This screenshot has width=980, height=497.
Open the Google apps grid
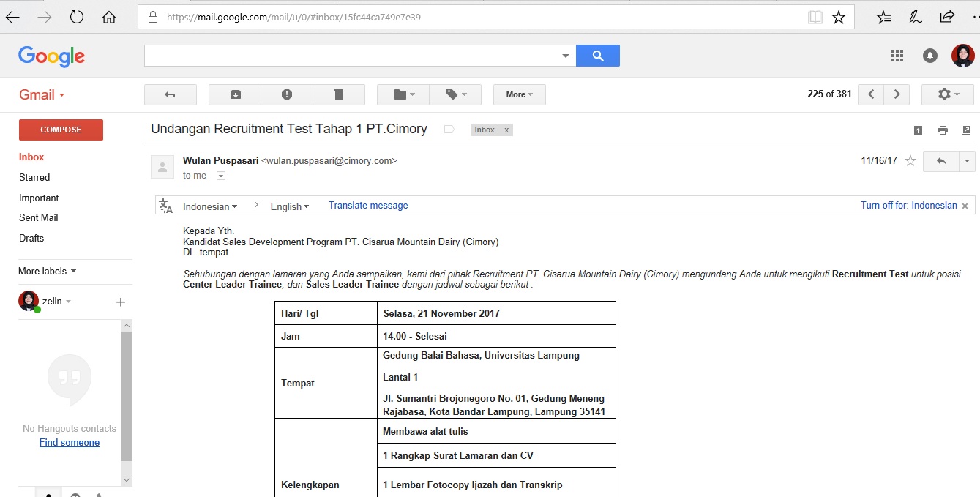pyautogui.click(x=897, y=56)
